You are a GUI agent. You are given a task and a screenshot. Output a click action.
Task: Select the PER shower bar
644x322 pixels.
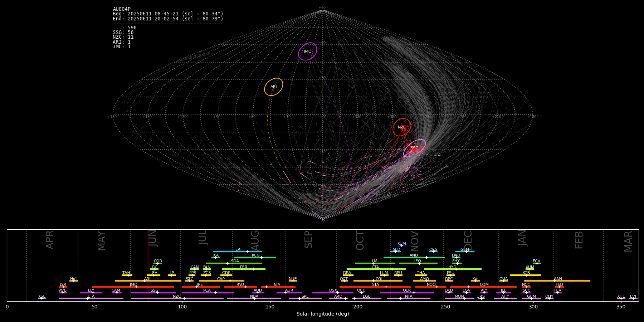tap(244, 269)
